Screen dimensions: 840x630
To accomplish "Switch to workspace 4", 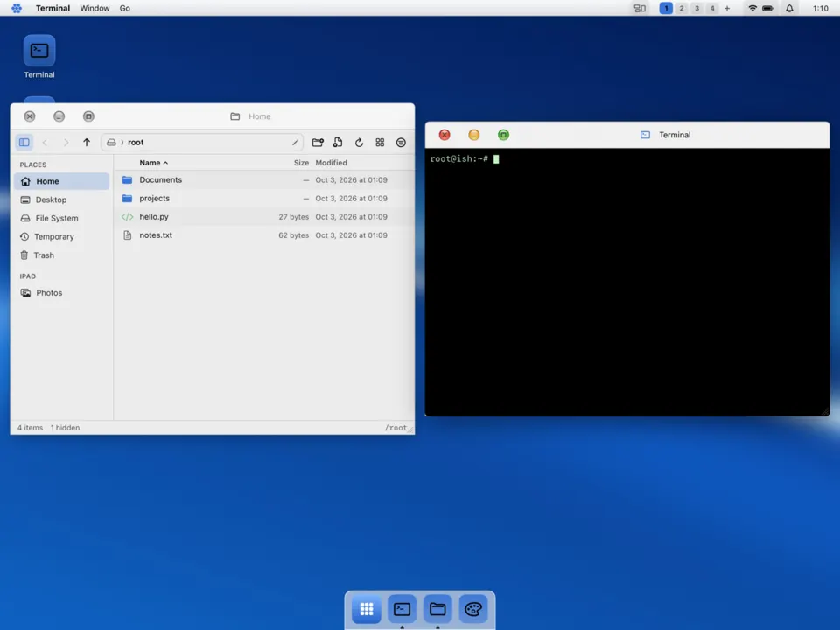I will tap(712, 8).
